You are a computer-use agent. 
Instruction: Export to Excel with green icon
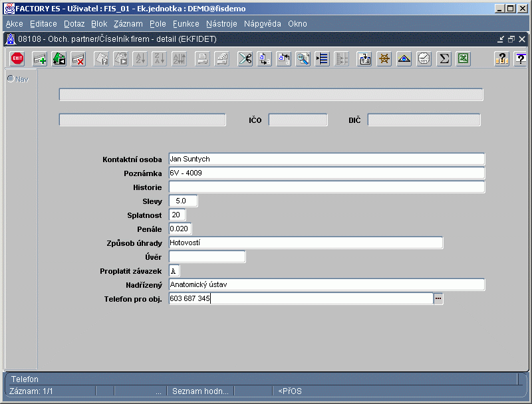(x=464, y=59)
